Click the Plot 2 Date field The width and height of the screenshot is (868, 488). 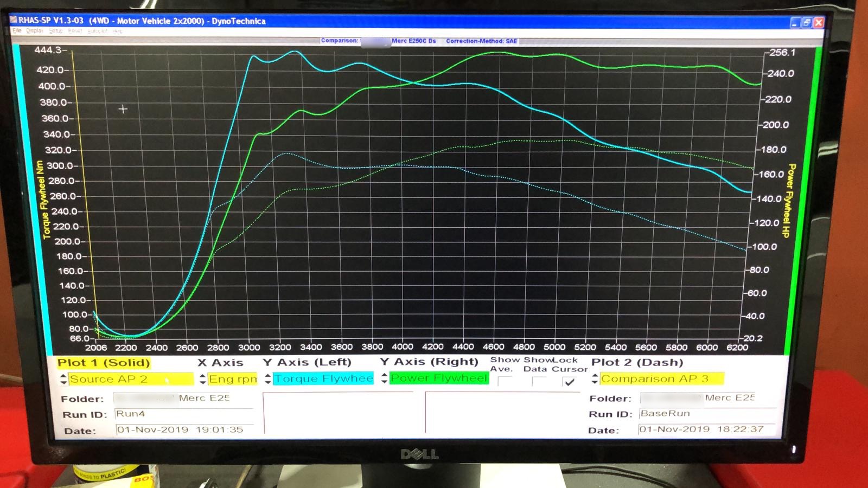click(708, 429)
